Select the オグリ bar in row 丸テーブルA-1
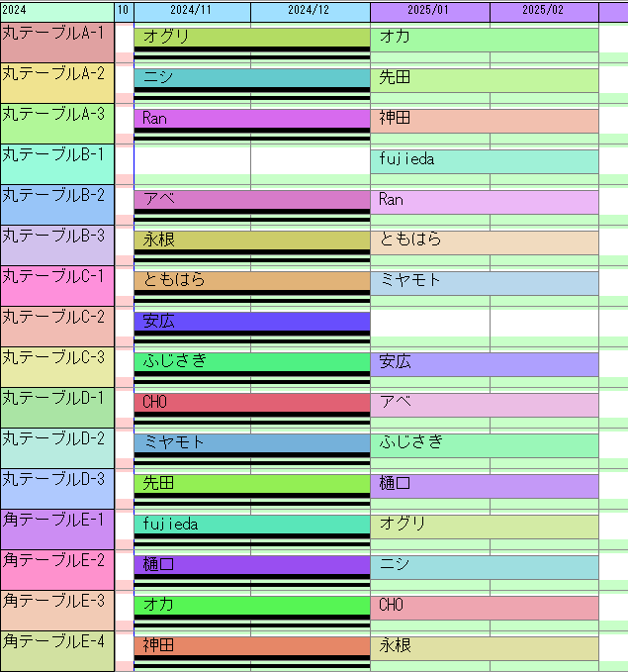This screenshot has width=628, height=672. tap(251, 38)
